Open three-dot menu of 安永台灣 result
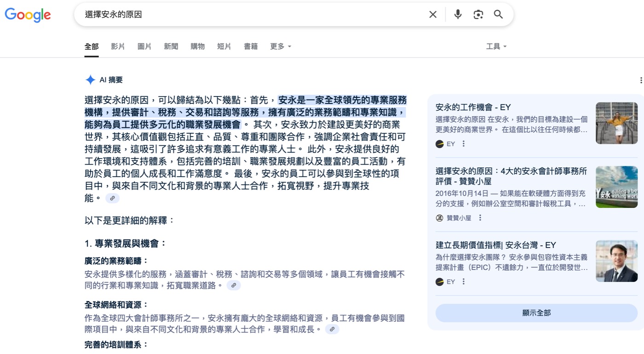 464,282
